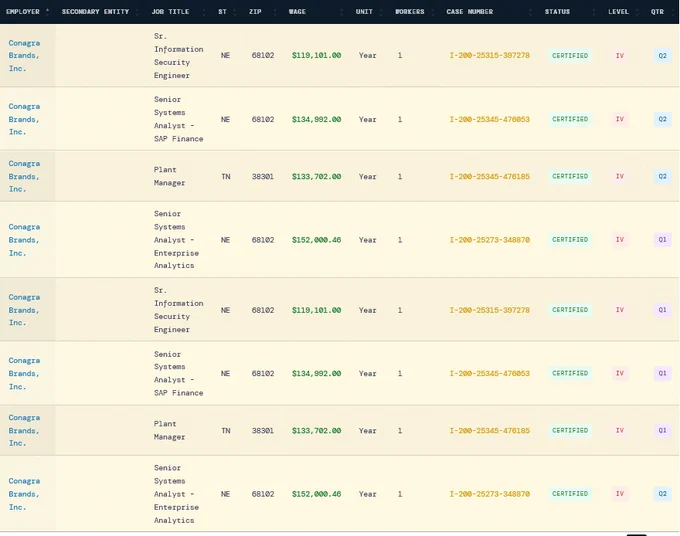Sort by the LEVEL column header

(618, 12)
